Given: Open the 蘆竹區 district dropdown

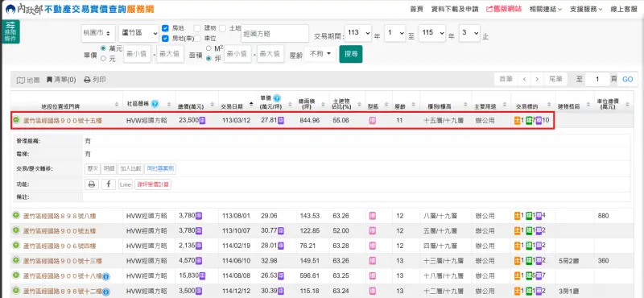Looking at the screenshot, I should 138,33.
